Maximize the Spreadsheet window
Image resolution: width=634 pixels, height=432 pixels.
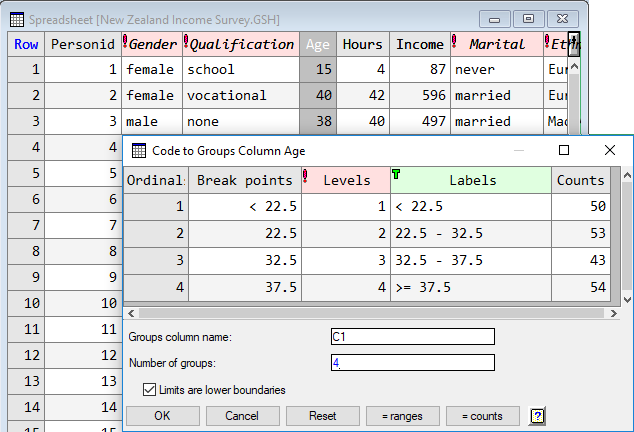[x=529, y=19]
